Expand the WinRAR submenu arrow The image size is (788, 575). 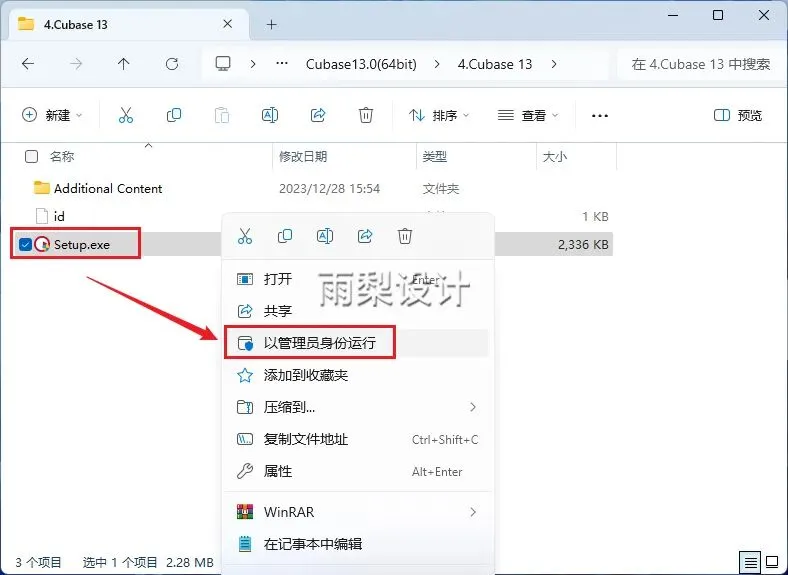(x=473, y=512)
